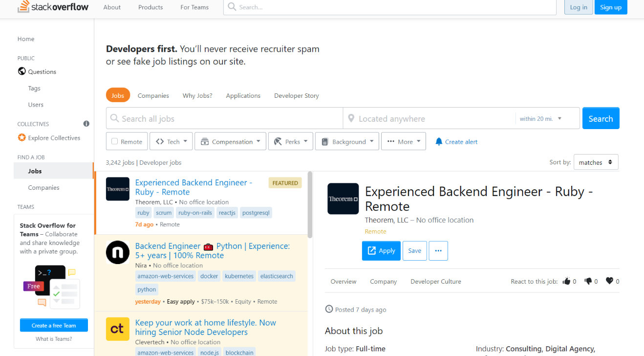Expand the Tech filter dropdown
This screenshot has width=644, height=356.
pos(171,141)
